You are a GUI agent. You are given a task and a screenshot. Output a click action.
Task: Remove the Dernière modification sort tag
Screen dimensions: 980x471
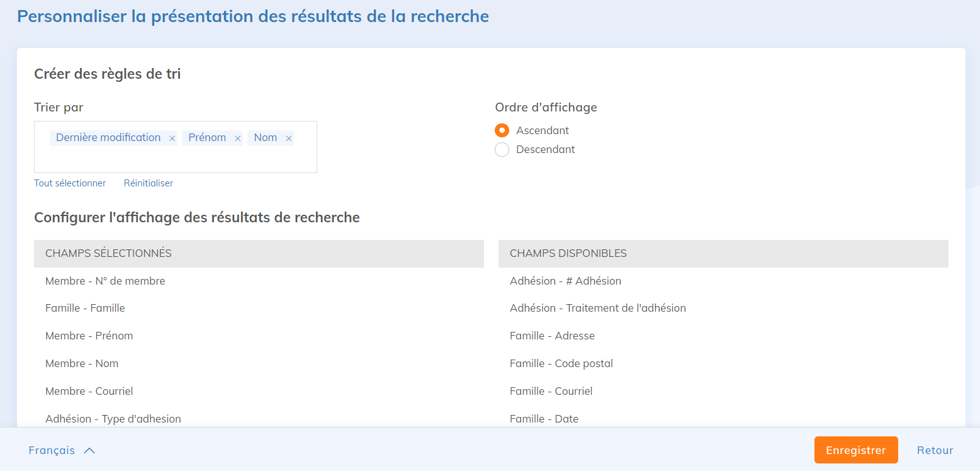172,139
